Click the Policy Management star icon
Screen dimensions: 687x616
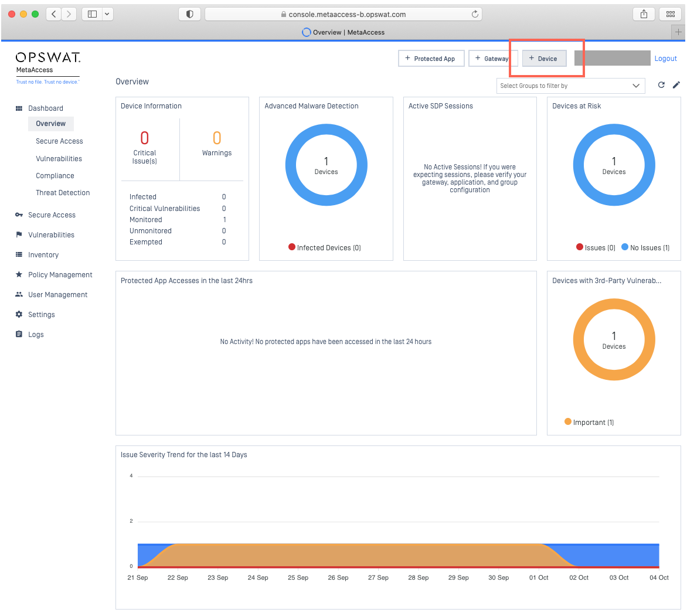19,275
